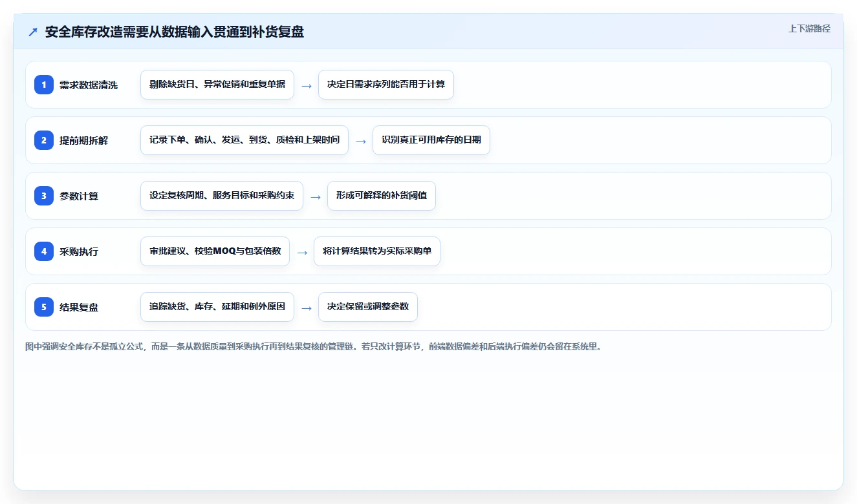Click the 决定日需求序列能否用于计算 box
Viewport: 857px width, 504px height.
pos(386,85)
